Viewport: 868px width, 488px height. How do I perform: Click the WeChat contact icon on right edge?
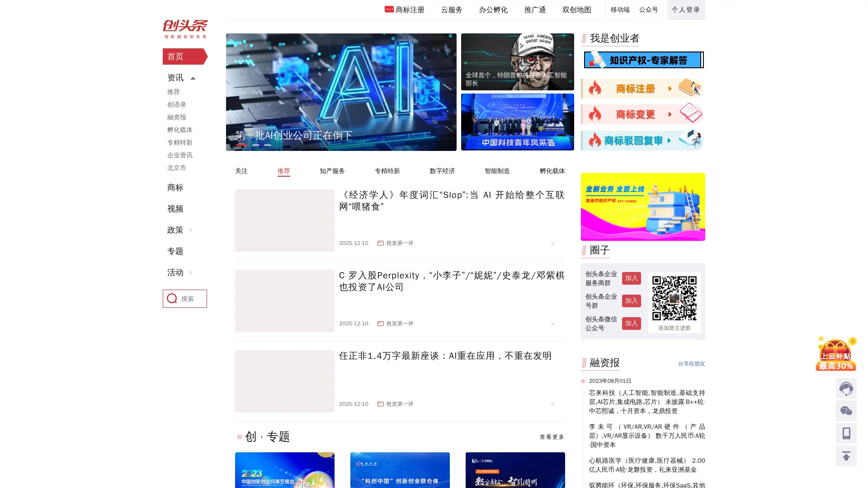[x=846, y=411]
